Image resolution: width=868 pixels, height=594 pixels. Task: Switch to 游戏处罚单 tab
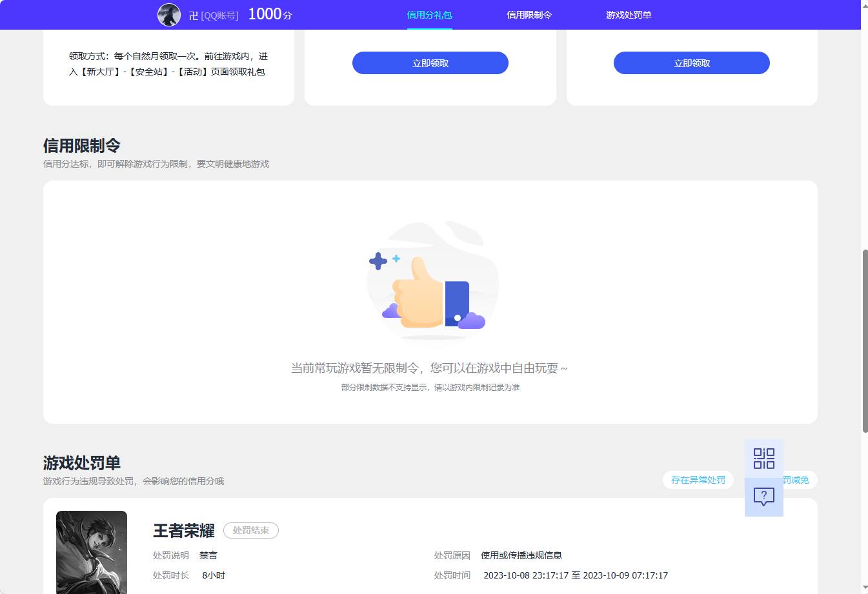point(629,15)
